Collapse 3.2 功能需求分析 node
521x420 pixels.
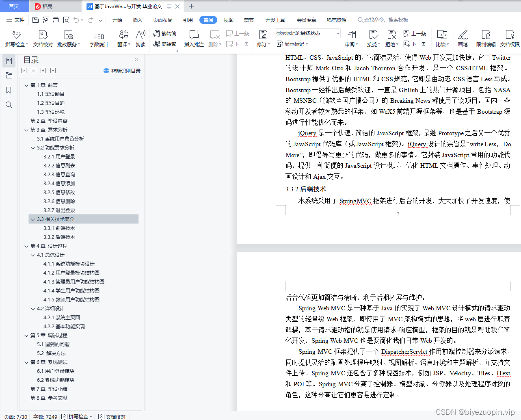(33, 148)
